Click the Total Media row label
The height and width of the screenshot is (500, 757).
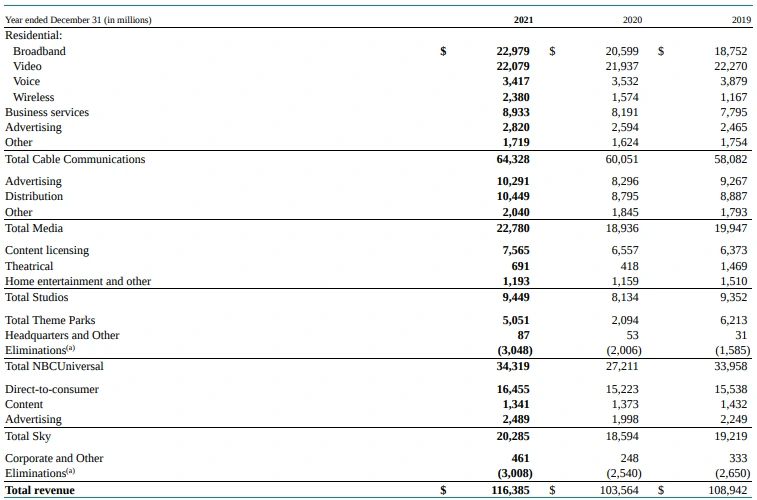[x=34, y=228]
